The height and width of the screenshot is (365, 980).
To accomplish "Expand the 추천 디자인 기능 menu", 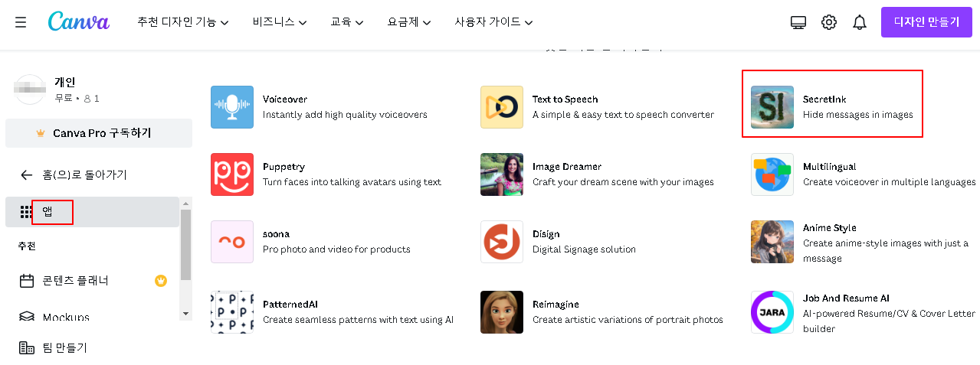I will point(183,22).
